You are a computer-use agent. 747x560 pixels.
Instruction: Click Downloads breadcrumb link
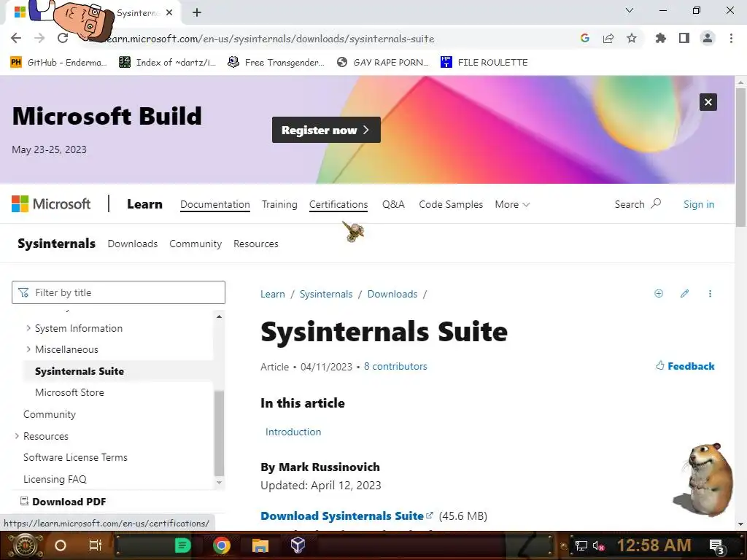392,295
